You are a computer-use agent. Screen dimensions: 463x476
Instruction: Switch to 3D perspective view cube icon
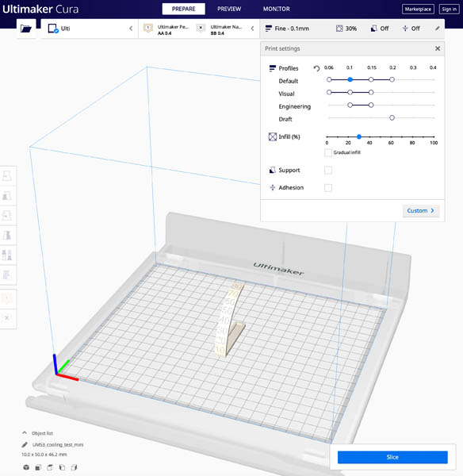(x=26, y=467)
